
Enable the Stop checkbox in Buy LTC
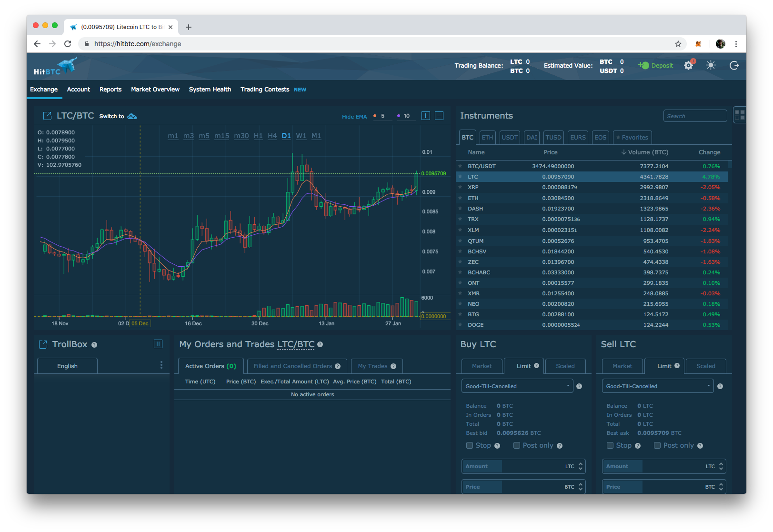[470, 445]
